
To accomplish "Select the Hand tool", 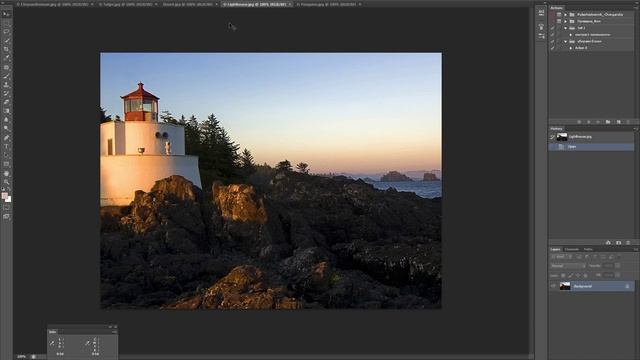I will [6, 173].
